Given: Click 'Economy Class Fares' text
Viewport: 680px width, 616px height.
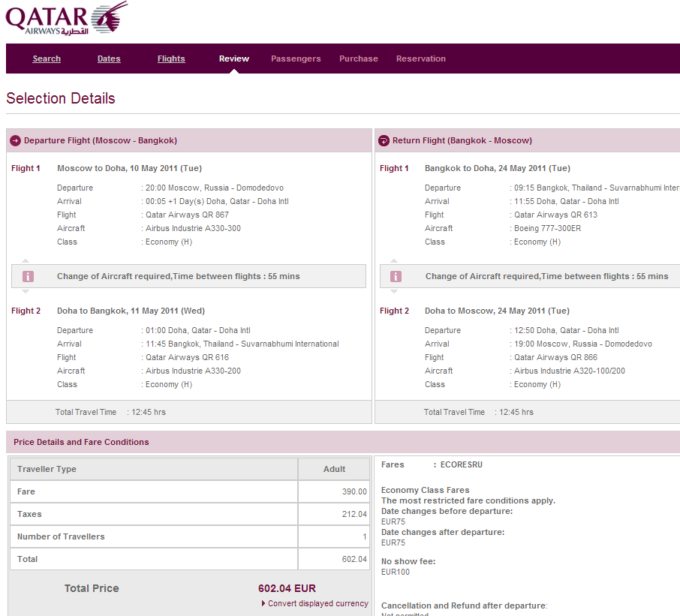Looking at the screenshot, I should point(425,490).
